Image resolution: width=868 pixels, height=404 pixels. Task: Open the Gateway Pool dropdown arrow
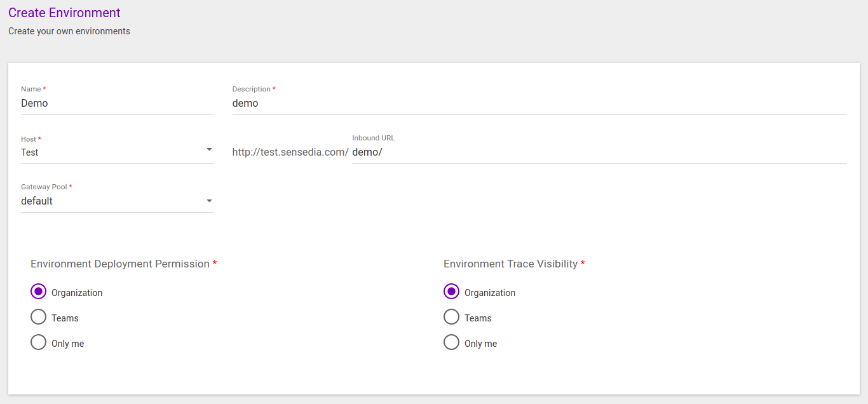pyautogui.click(x=209, y=201)
